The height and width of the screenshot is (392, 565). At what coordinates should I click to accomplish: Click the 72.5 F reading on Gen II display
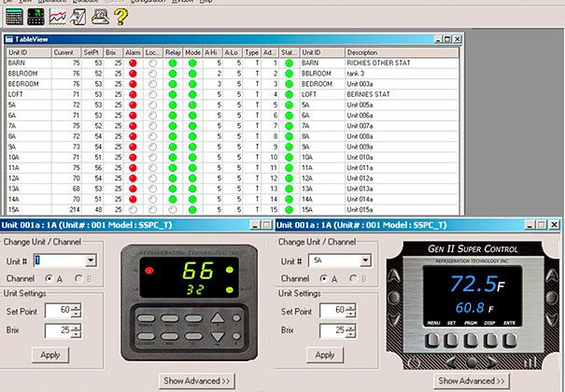pos(477,284)
